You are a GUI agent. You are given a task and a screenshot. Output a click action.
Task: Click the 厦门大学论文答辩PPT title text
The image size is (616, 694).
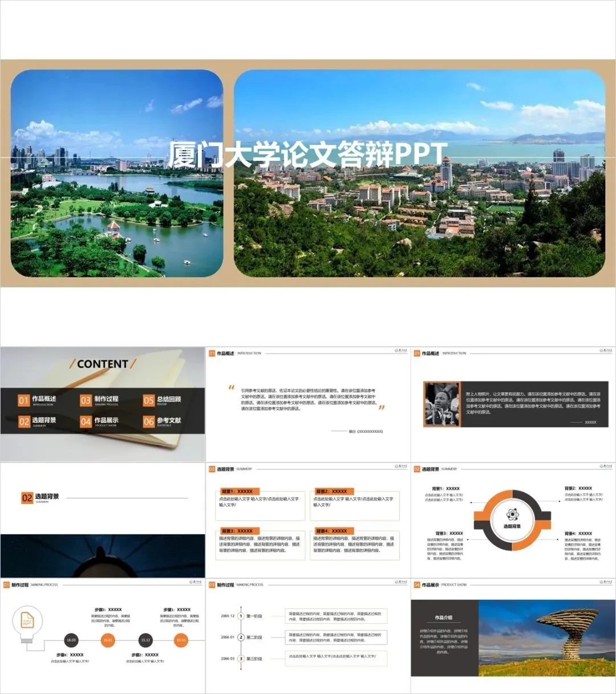click(307, 155)
